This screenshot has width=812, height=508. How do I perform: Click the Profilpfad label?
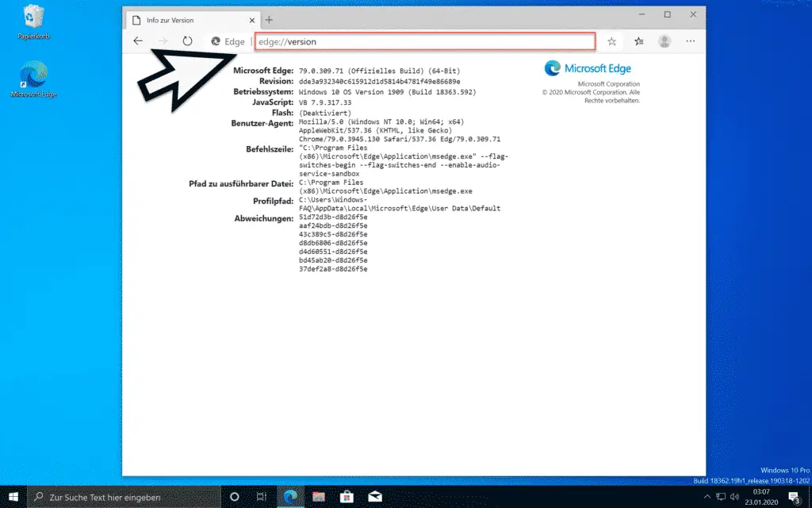[274, 201]
